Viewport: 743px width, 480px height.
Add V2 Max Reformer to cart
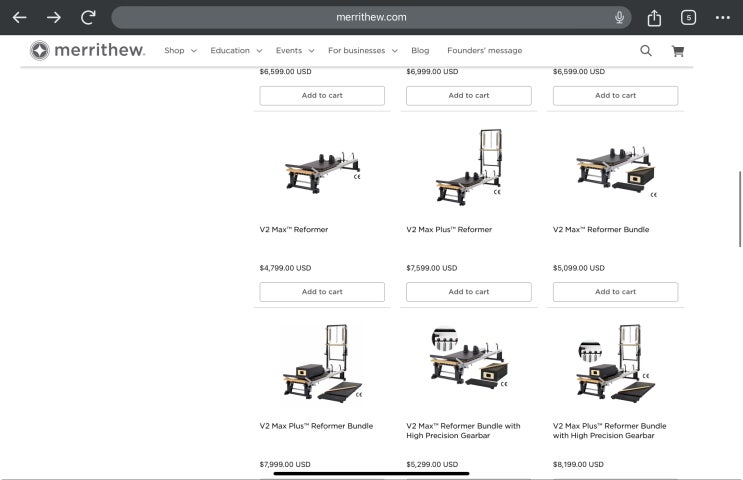click(x=322, y=292)
